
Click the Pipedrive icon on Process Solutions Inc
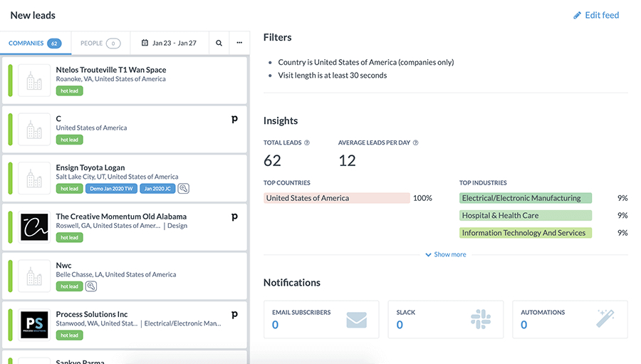click(x=234, y=314)
